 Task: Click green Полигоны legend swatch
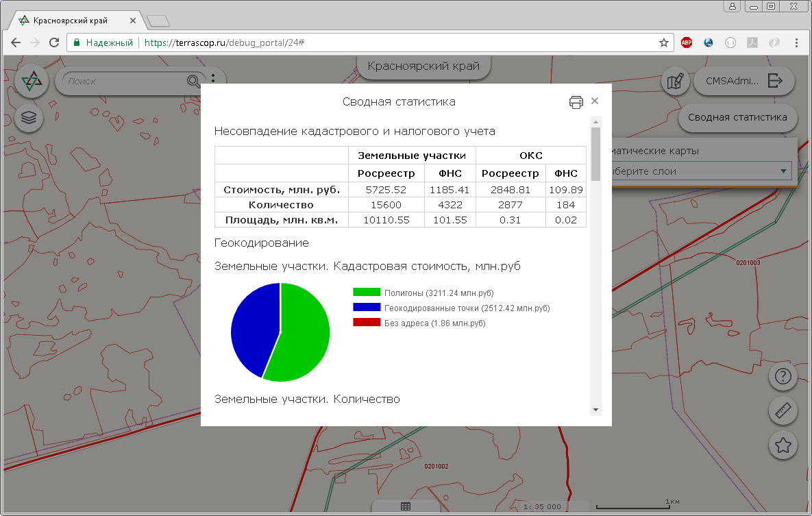pos(367,293)
